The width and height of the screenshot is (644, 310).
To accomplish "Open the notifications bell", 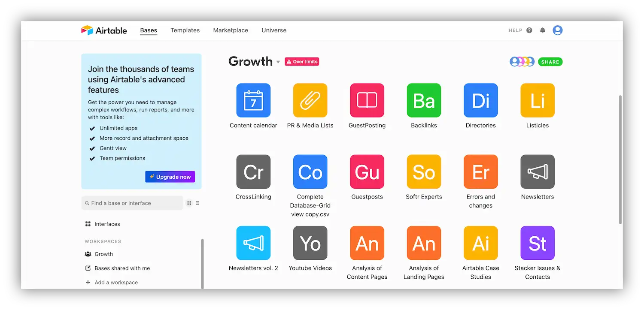I will tap(543, 30).
